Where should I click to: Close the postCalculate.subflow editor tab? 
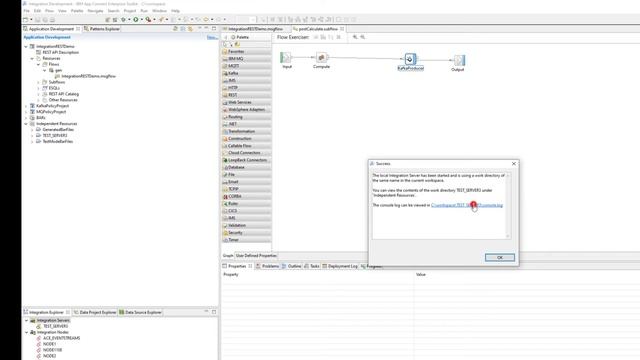pyautogui.click(x=342, y=29)
